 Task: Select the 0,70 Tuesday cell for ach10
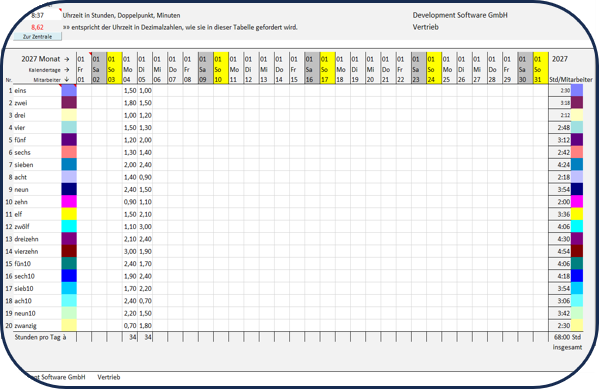pos(145,301)
